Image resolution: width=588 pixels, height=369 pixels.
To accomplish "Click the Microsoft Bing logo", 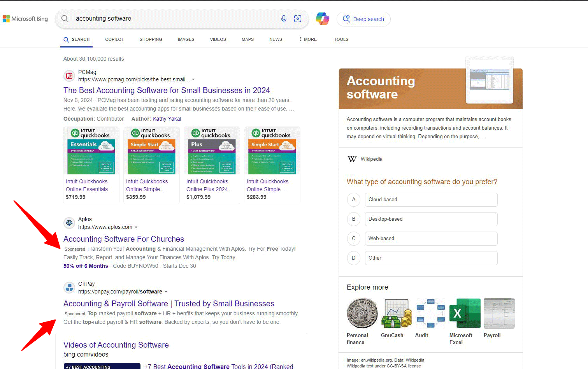I will point(25,19).
